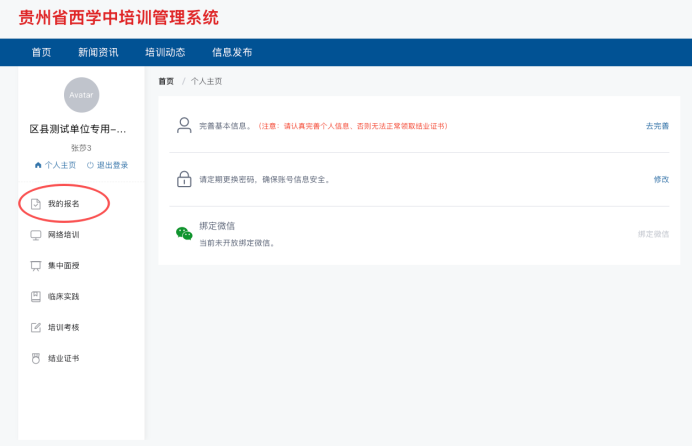
Task: Click the unit name 区县测试单位专用
Action: pos(78,129)
